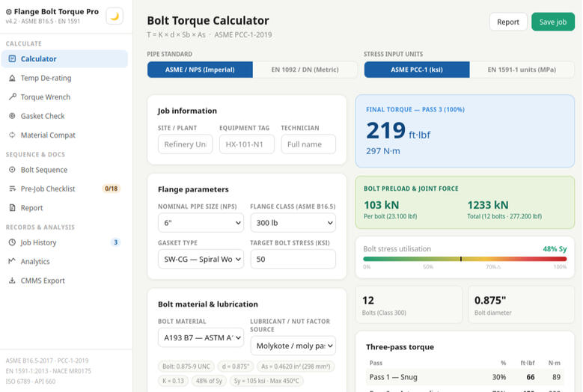Image resolution: width=583 pixels, height=392 pixels.
Task: Click the Calculator sidebar icon
Action: click(x=12, y=58)
